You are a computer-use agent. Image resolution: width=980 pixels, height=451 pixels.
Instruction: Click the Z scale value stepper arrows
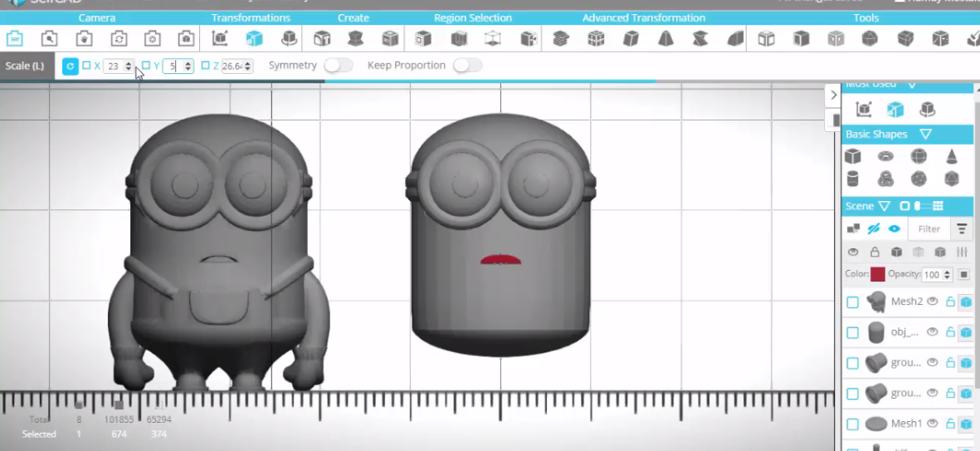point(247,66)
